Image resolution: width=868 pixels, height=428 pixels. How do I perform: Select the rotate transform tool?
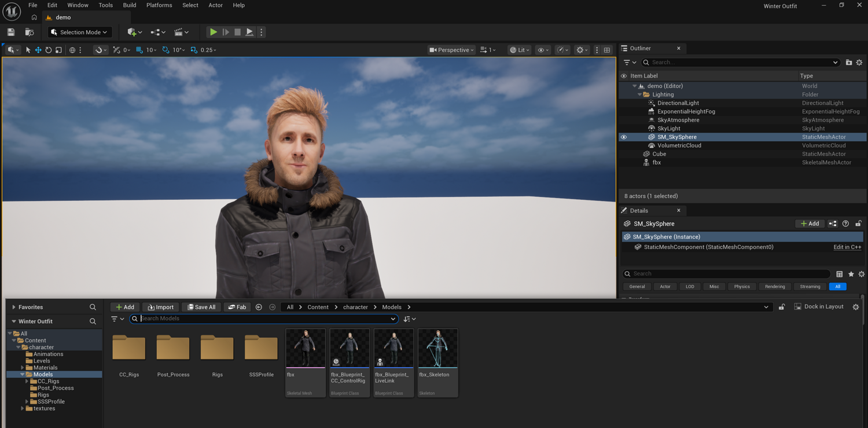pyautogui.click(x=49, y=50)
